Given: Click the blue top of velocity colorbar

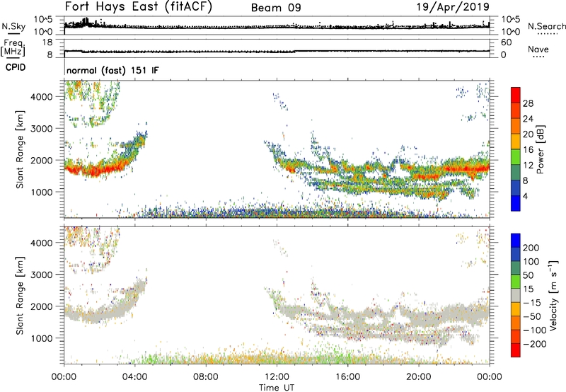Looking at the screenshot, I should tap(516, 240).
